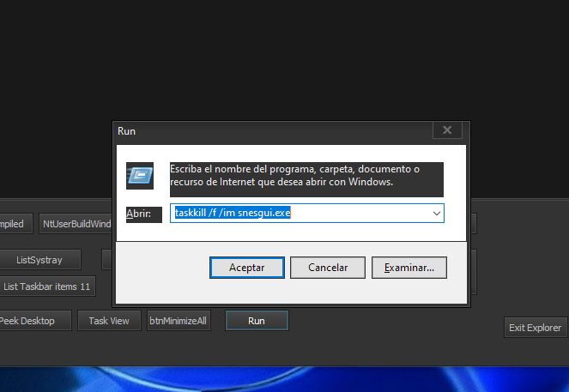Click the Task View button

pyautogui.click(x=109, y=321)
